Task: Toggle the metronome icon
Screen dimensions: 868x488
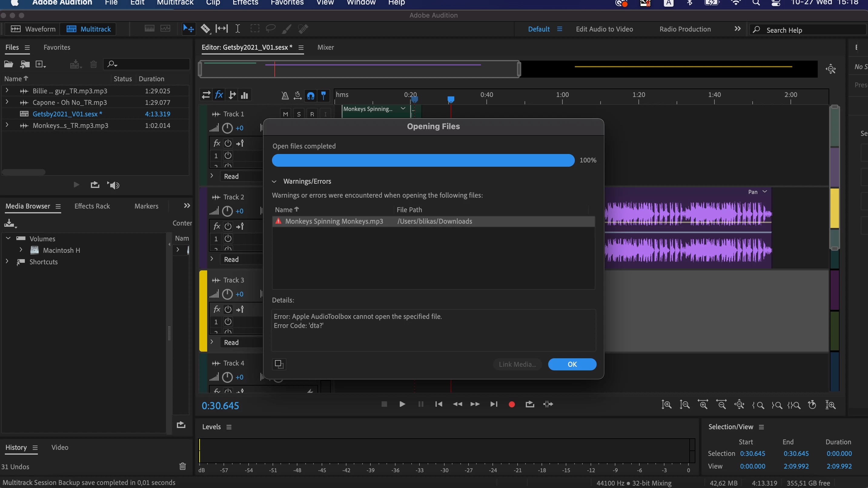Action: [x=285, y=96]
